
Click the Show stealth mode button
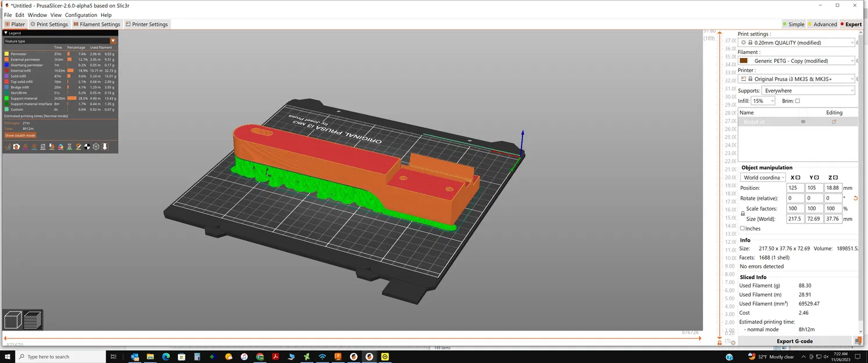(x=20, y=135)
